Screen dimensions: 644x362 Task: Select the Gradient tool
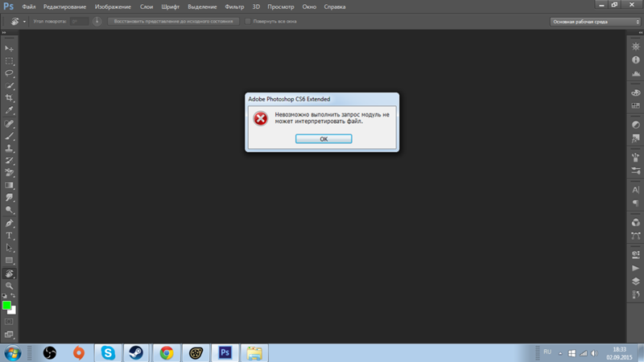pyautogui.click(x=9, y=185)
